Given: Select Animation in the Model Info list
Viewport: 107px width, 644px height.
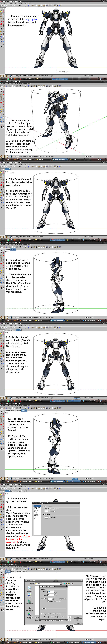Looking at the screenshot, I should click(x=37, y=506).
